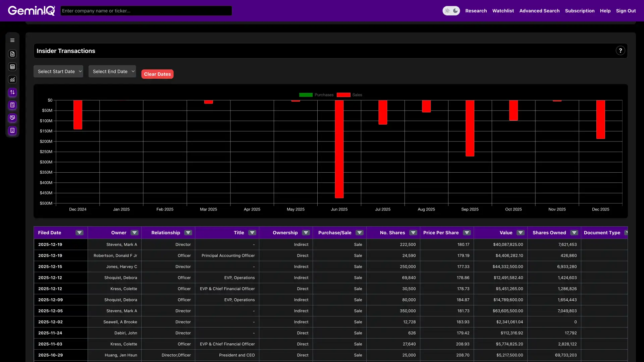Viewport: 644px width, 362px height.
Task: Toggle dark mode using the sun/moon switch
Action: 451,11
